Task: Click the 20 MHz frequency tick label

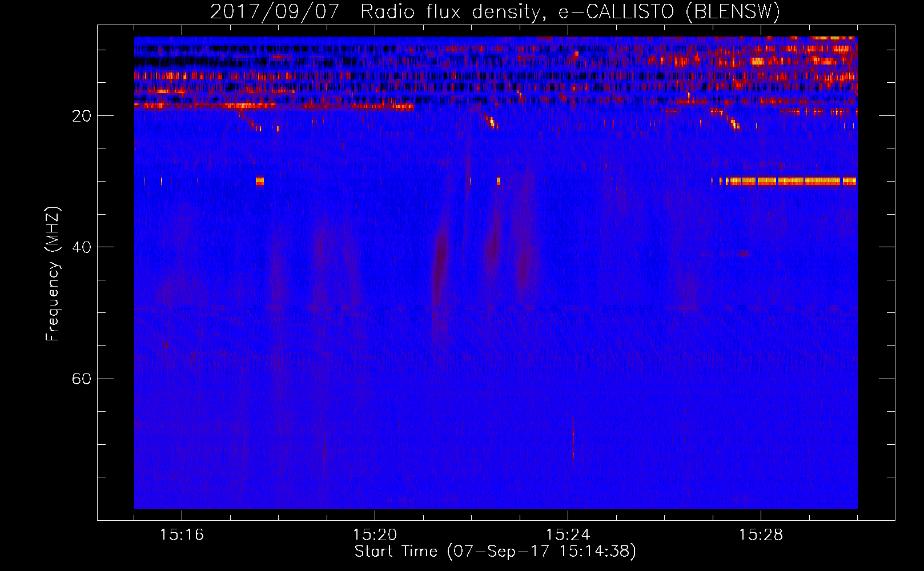Action: [x=81, y=116]
